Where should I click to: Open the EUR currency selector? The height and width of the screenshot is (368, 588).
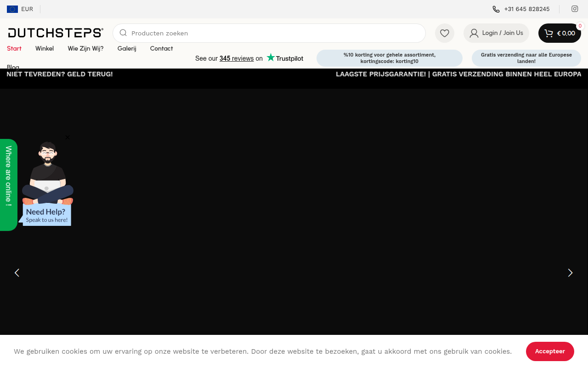click(x=20, y=9)
